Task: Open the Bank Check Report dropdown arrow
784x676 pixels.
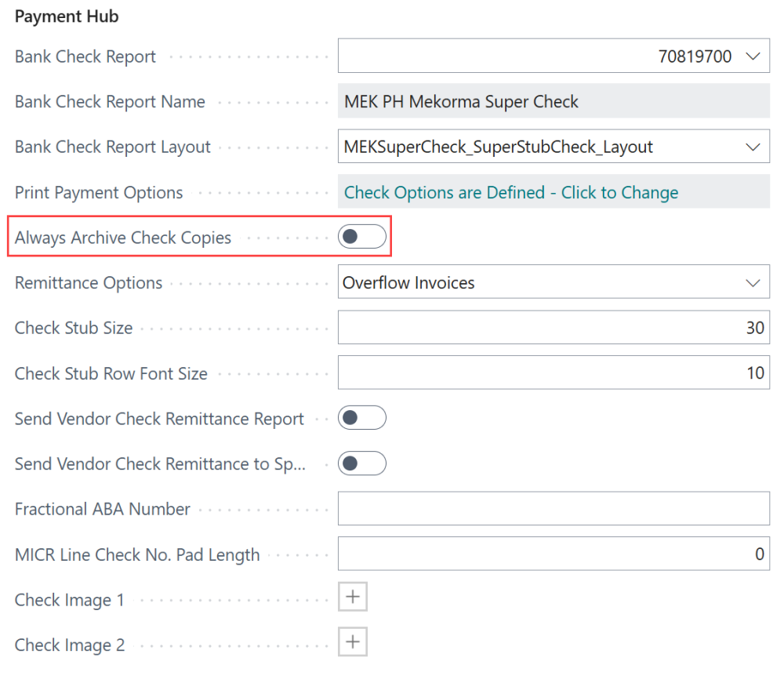Action: tap(753, 56)
